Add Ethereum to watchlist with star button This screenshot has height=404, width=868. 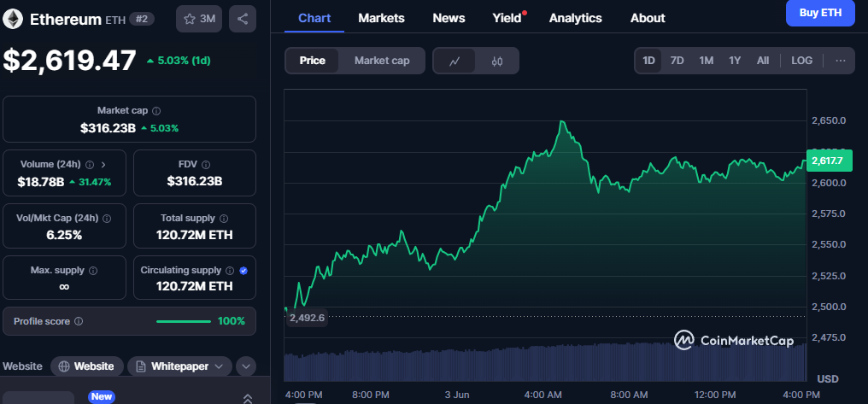tap(199, 19)
